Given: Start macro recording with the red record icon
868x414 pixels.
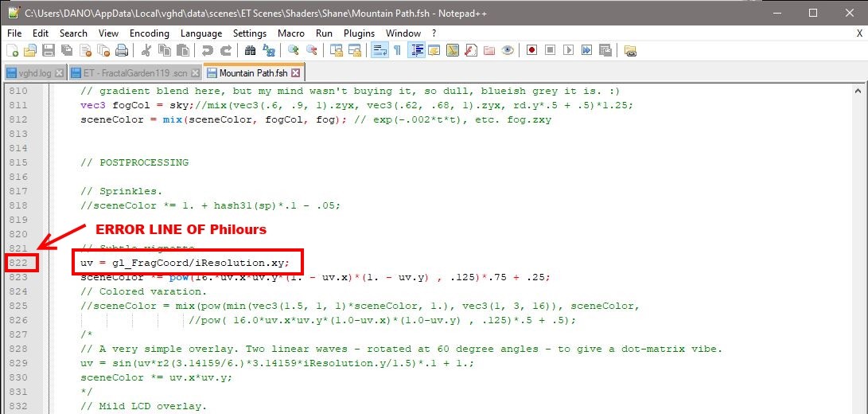Looking at the screenshot, I should tap(531, 50).
